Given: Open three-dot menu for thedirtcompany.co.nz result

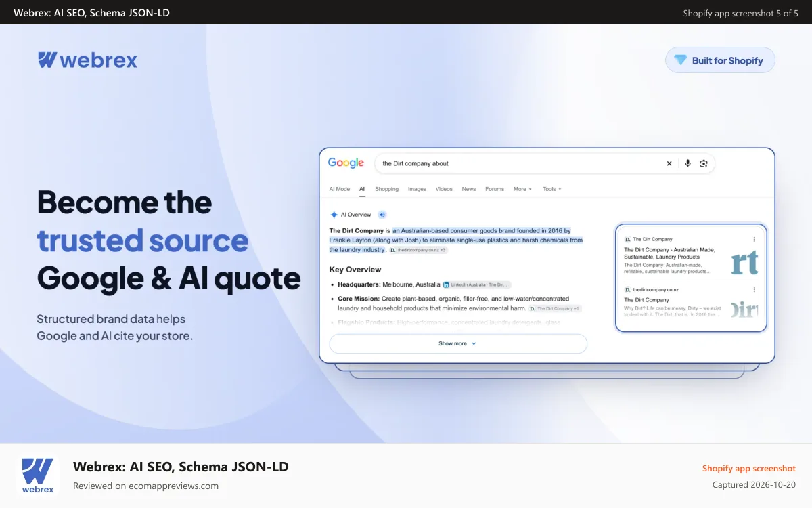Looking at the screenshot, I should click(754, 289).
